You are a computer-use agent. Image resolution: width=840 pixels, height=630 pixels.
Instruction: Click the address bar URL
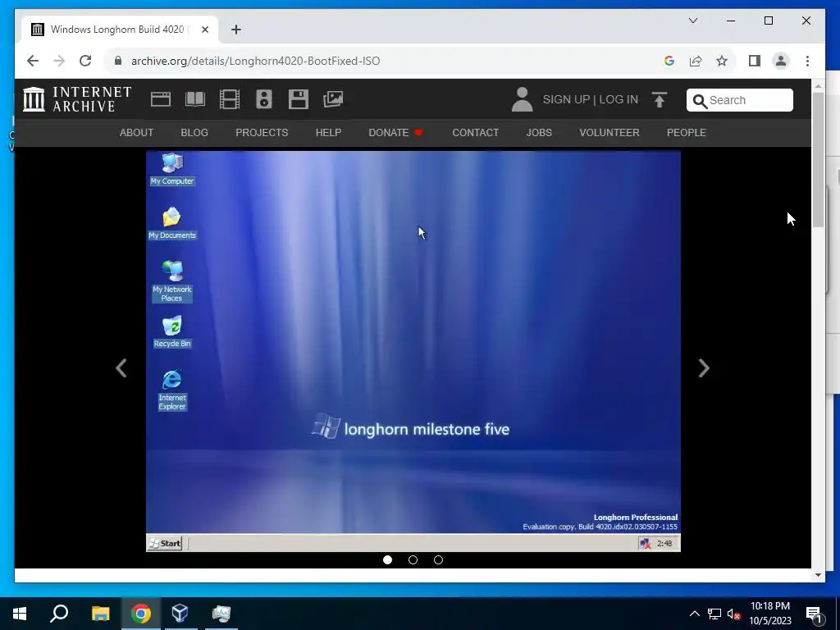point(256,61)
